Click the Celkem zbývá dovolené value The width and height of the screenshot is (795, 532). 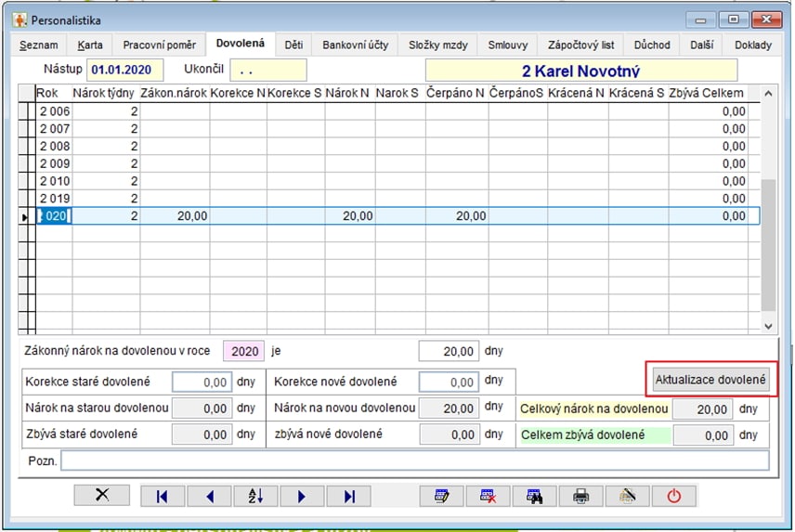click(x=703, y=435)
